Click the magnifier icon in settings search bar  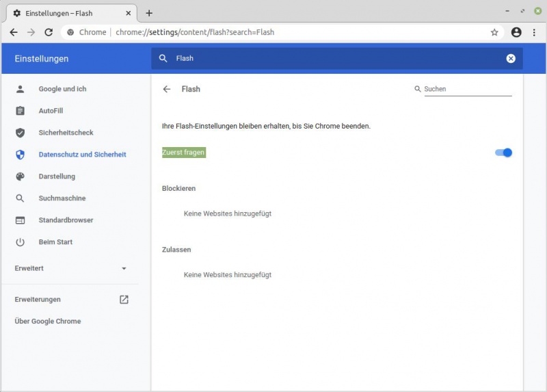click(163, 58)
